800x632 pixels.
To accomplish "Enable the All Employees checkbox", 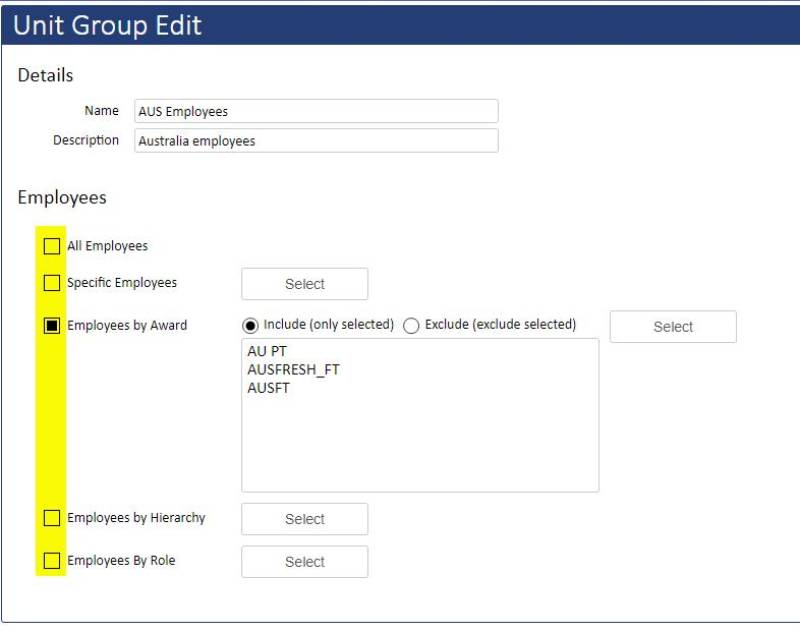I will pos(52,246).
